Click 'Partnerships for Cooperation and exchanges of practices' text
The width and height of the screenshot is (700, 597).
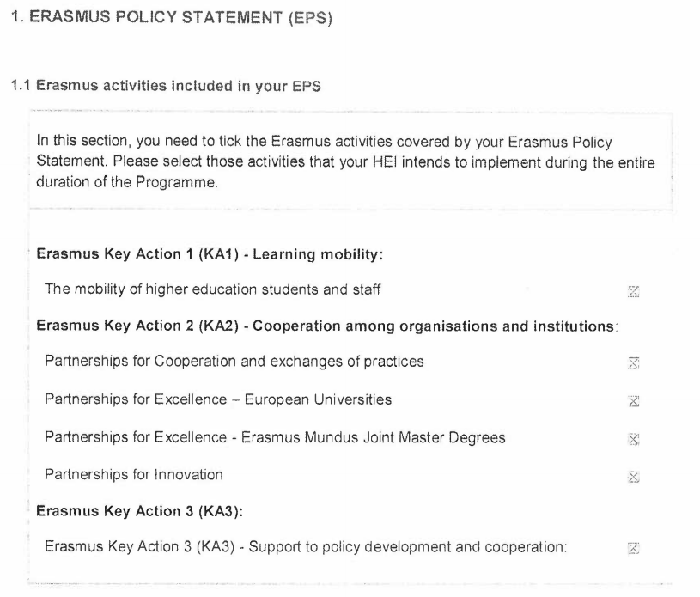click(234, 362)
